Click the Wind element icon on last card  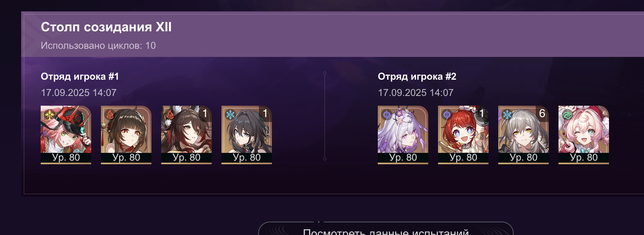(x=567, y=115)
